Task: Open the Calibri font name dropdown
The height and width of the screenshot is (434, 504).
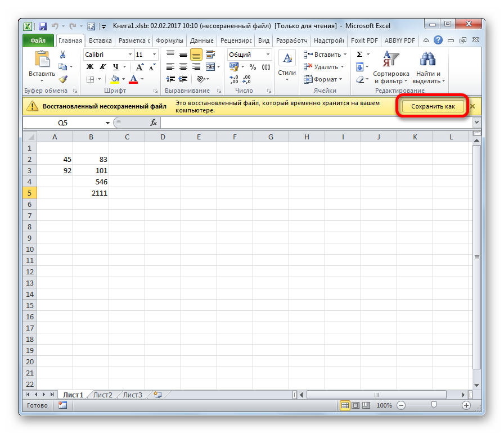Action: tap(130, 55)
